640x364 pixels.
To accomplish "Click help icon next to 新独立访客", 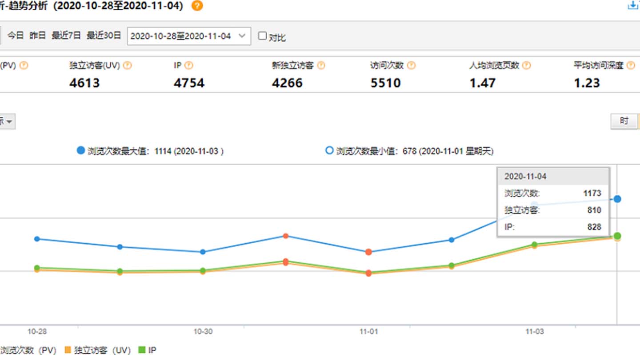I will coord(321,66).
